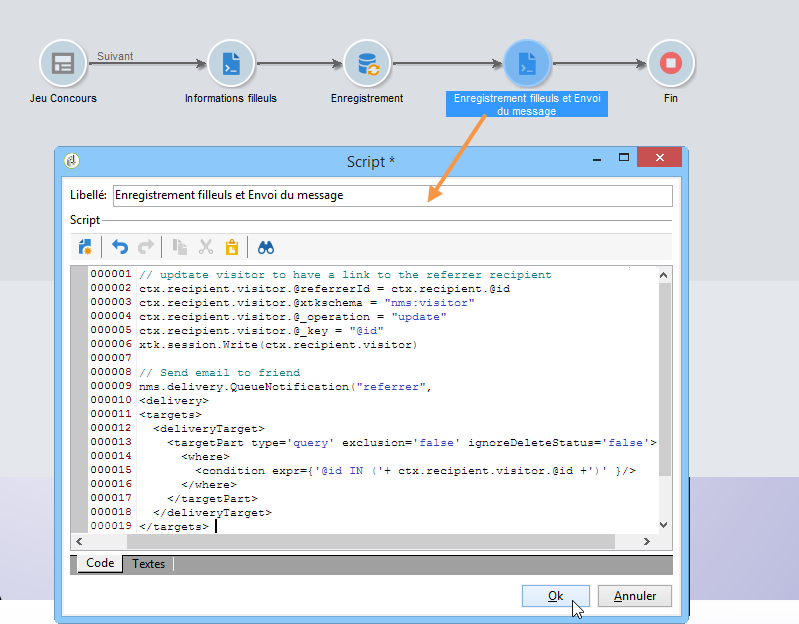Maximize the Script window
The height and width of the screenshot is (624, 799).
pyautogui.click(x=624, y=158)
